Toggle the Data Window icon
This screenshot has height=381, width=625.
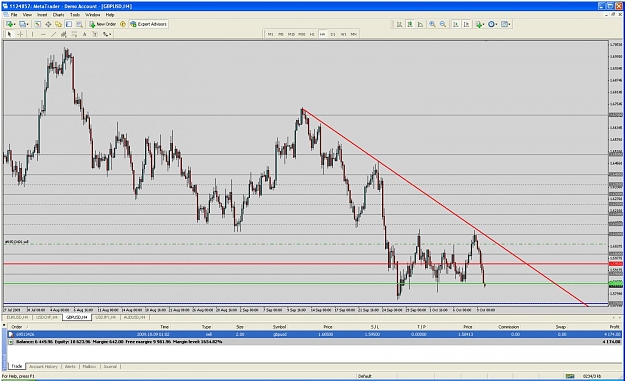[48, 24]
